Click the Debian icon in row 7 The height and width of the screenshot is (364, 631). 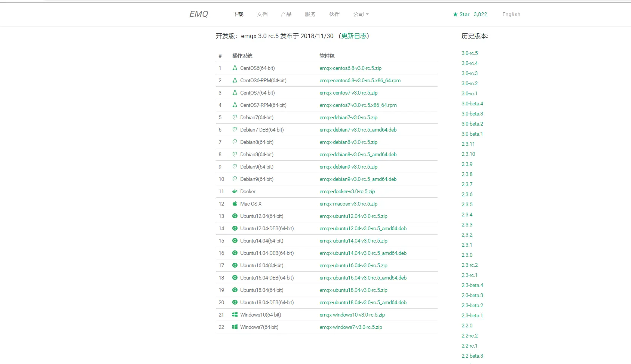tap(235, 142)
